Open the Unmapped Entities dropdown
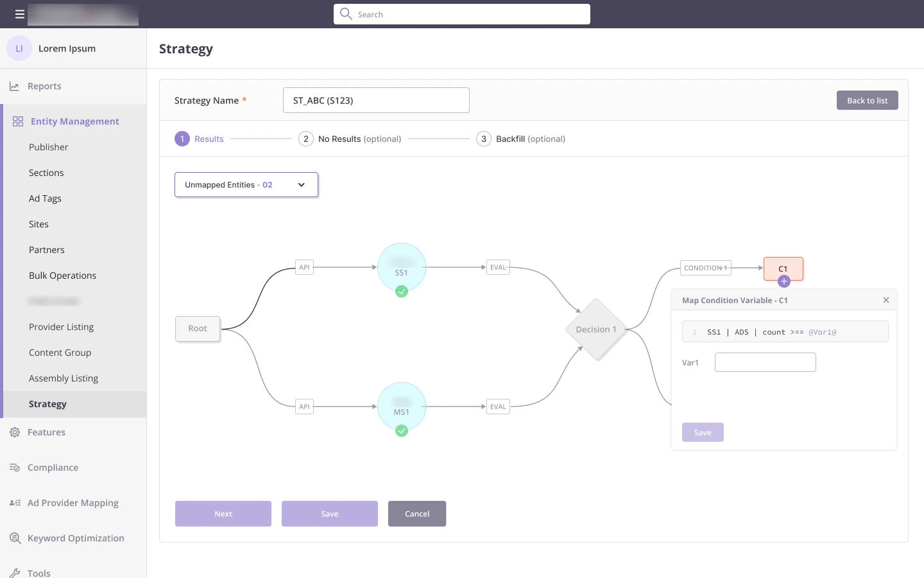924x578 pixels. [246, 185]
